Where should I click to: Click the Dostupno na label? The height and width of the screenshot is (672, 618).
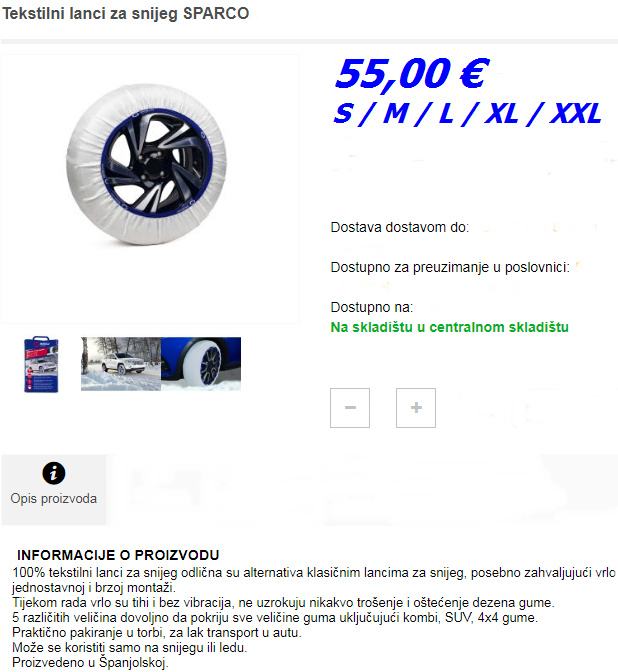[x=372, y=307]
